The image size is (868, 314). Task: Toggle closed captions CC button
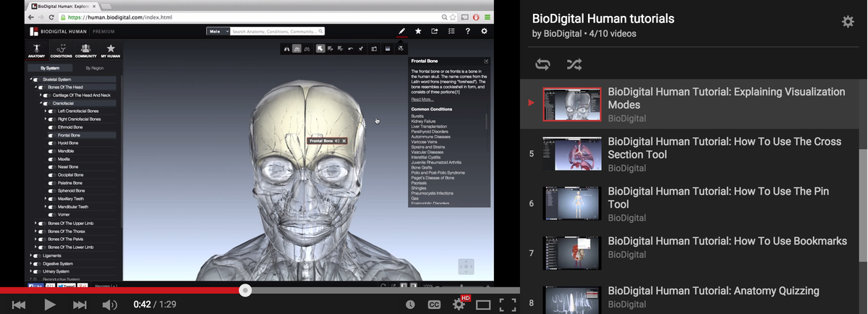coord(434,305)
